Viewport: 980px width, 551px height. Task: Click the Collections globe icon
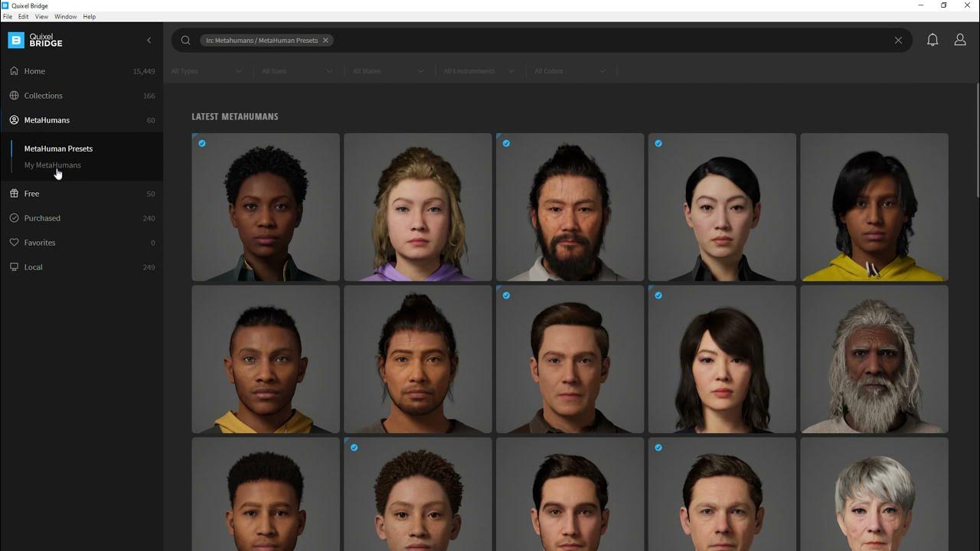point(15,96)
